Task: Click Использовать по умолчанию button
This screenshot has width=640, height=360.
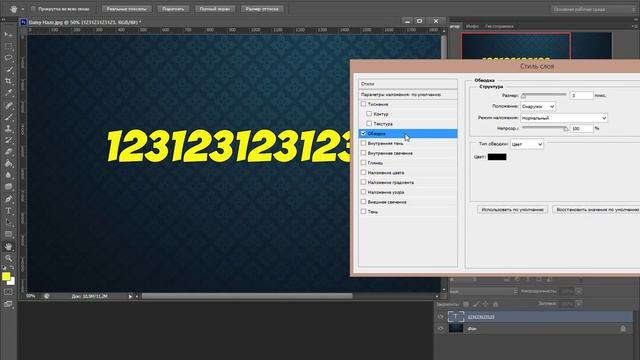Action: pos(513,209)
